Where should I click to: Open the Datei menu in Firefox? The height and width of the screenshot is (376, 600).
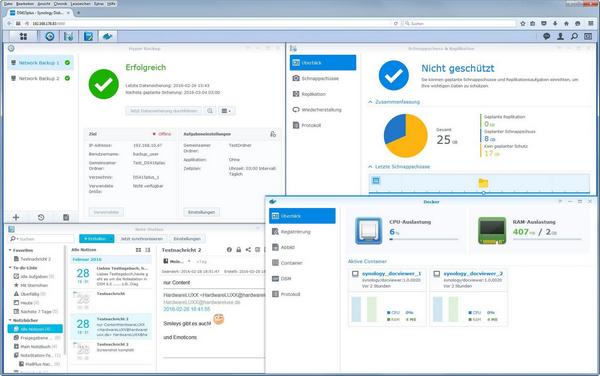[x=8, y=3]
